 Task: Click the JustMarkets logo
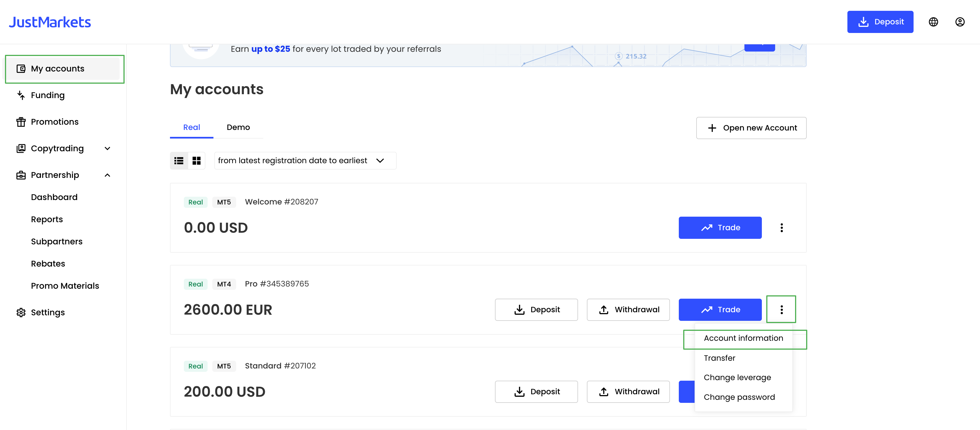tap(50, 22)
